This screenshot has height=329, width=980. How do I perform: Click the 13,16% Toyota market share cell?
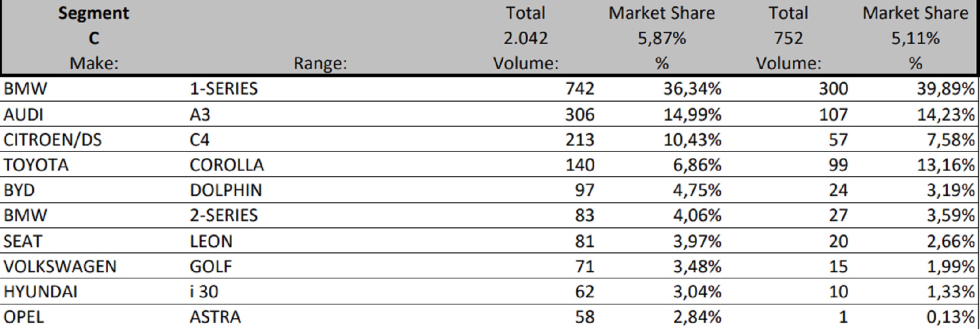coord(945,165)
